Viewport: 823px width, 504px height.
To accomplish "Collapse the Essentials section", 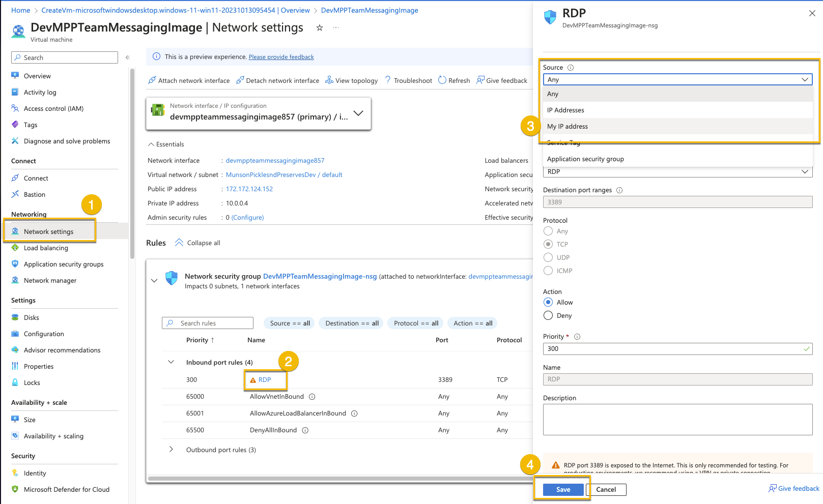I will click(x=166, y=144).
